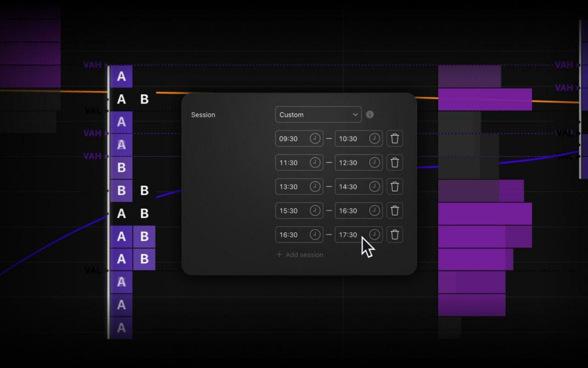
Task: Click the top A block in TPO profile
Action: tap(121, 77)
